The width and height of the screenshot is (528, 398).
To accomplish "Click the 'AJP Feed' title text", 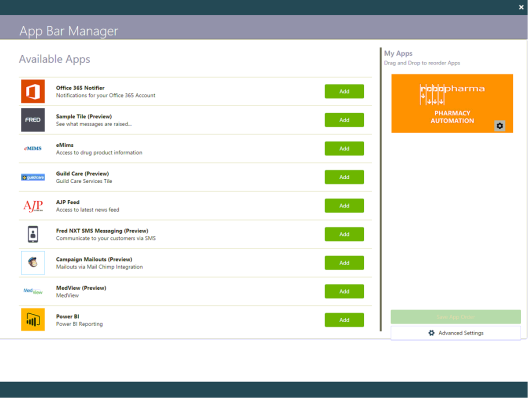I will pos(68,202).
